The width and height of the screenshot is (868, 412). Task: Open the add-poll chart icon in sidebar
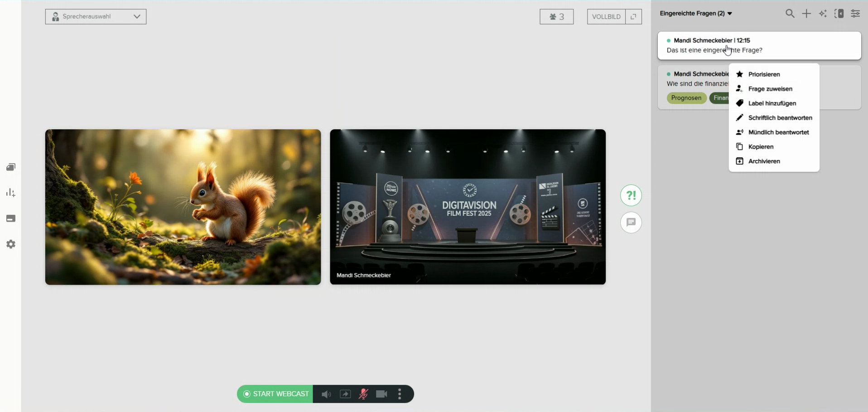pos(11,193)
